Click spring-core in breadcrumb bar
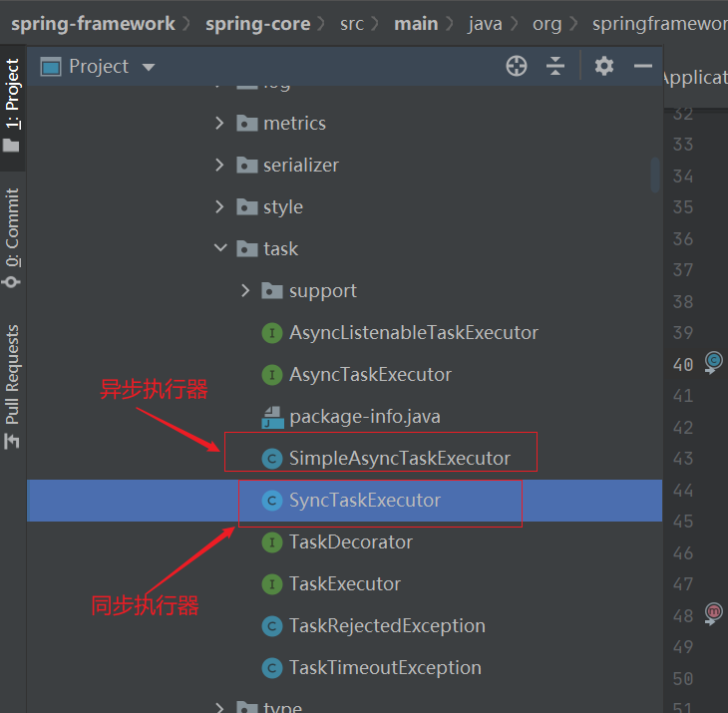728x713 pixels. pyautogui.click(x=258, y=24)
